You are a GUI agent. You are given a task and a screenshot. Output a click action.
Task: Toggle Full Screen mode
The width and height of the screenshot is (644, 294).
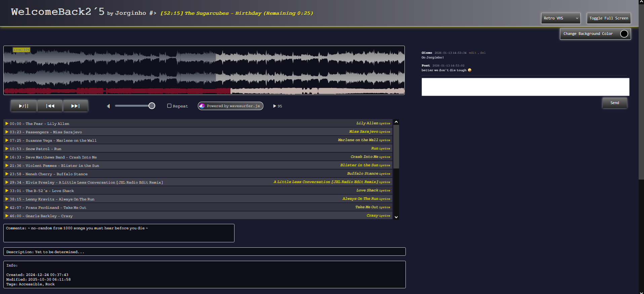click(x=608, y=18)
